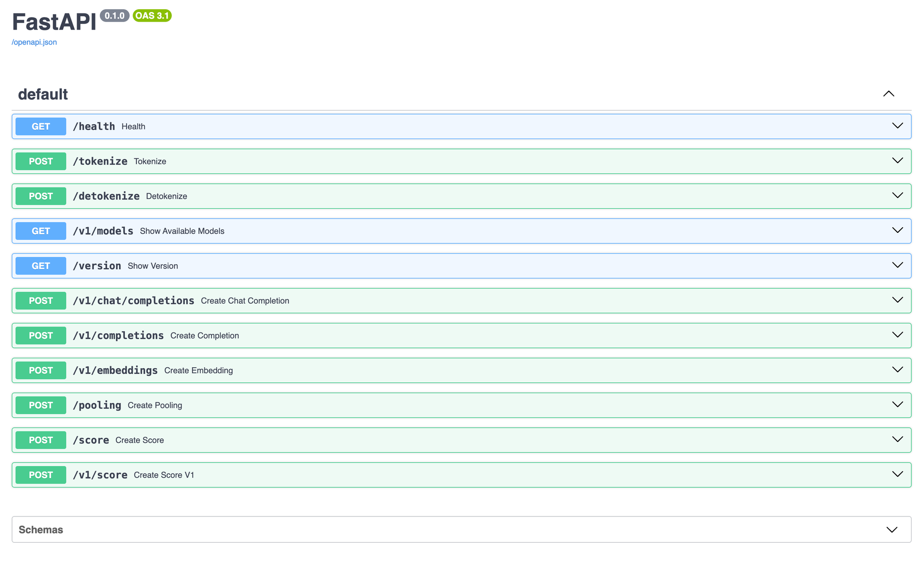Expand the /version endpoint chevron
Screen dimensions: 924x564
click(x=897, y=265)
